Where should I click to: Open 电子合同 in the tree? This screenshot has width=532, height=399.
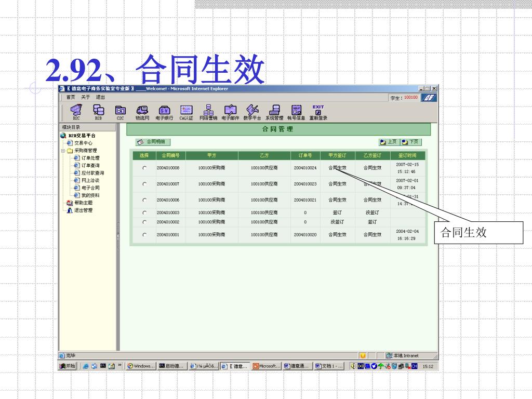coord(90,188)
